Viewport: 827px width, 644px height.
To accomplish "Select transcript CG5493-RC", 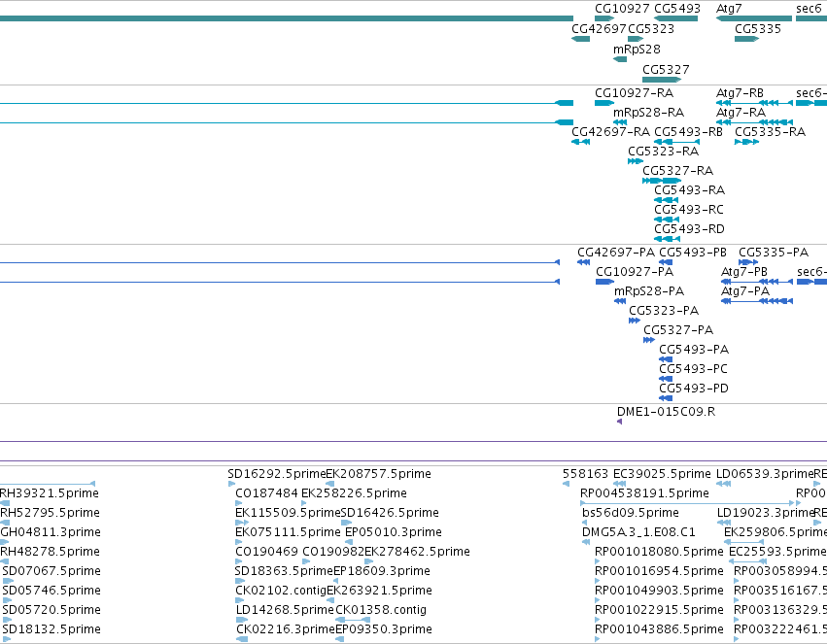I will pyautogui.click(x=667, y=220).
